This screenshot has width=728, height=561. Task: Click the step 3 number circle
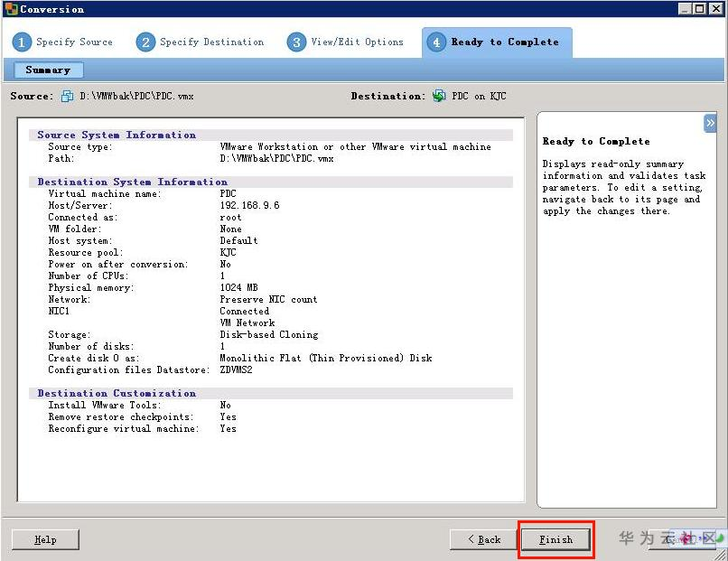coord(296,42)
